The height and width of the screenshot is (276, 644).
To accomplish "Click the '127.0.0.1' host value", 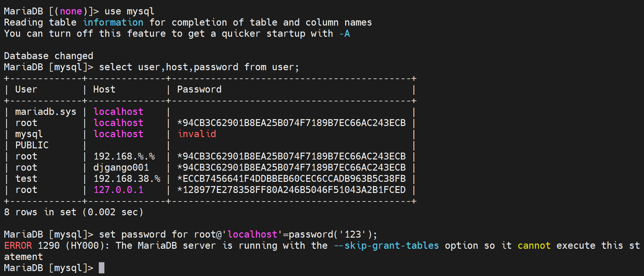I will [x=118, y=190].
